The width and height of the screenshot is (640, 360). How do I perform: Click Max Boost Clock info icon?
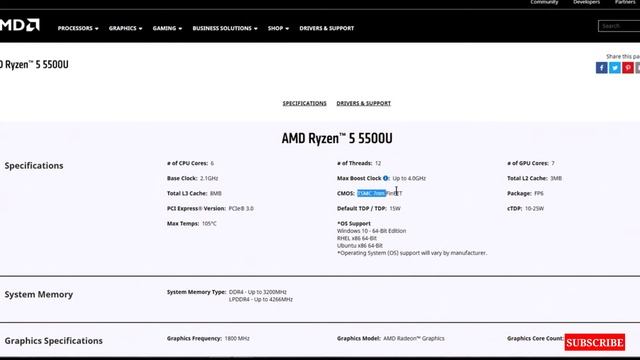[x=385, y=178]
